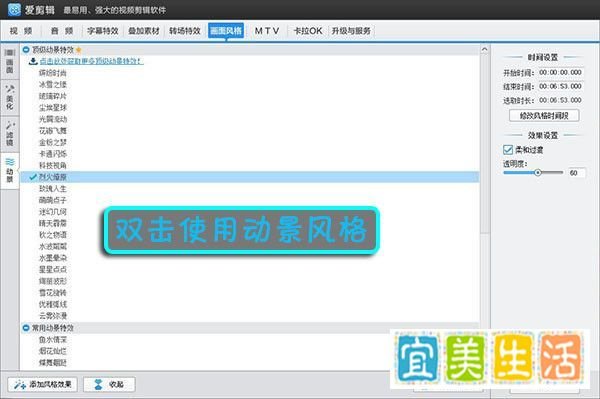Select the 冰雪之旅 effect
Viewport: 600px width, 399px height.
tap(52, 84)
